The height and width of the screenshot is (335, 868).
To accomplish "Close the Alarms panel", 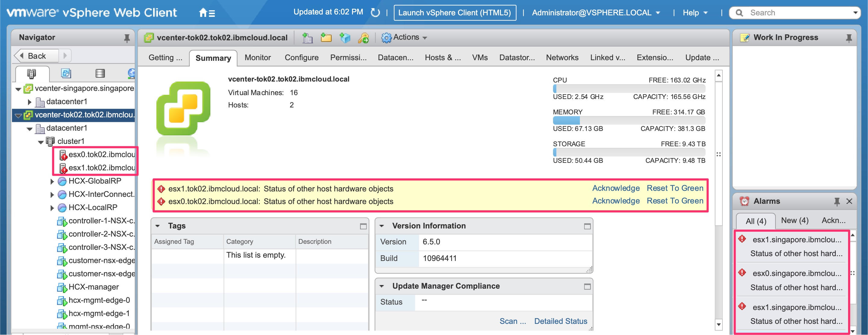I will pyautogui.click(x=849, y=201).
